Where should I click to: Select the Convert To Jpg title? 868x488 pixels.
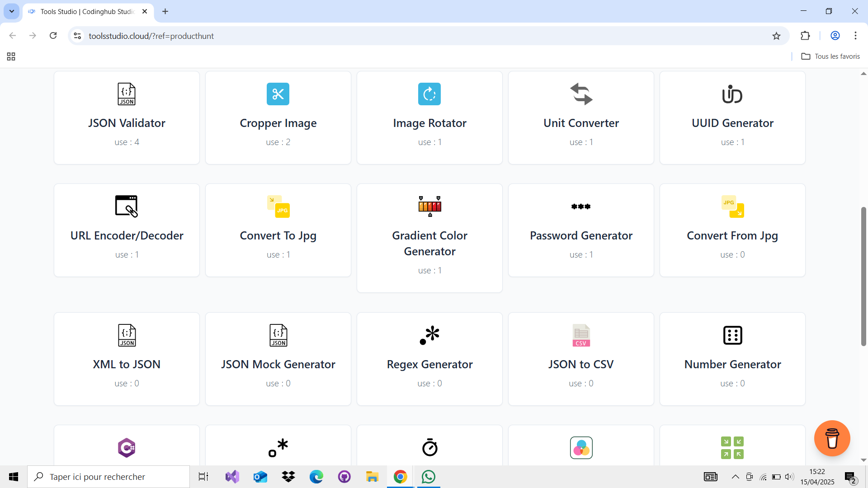click(x=278, y=236)
